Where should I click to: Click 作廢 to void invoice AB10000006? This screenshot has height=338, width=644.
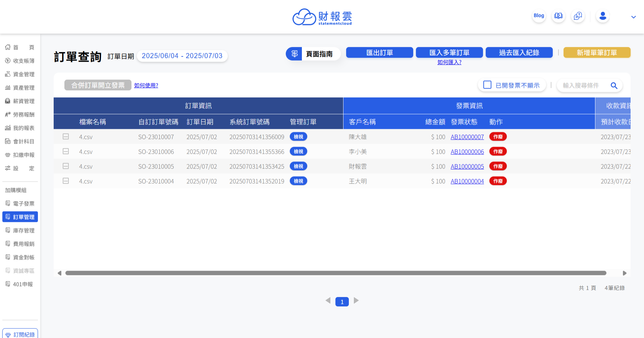[498, 151]
